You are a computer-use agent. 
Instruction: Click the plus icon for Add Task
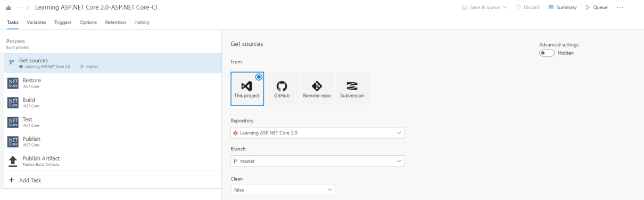[12, 180]
